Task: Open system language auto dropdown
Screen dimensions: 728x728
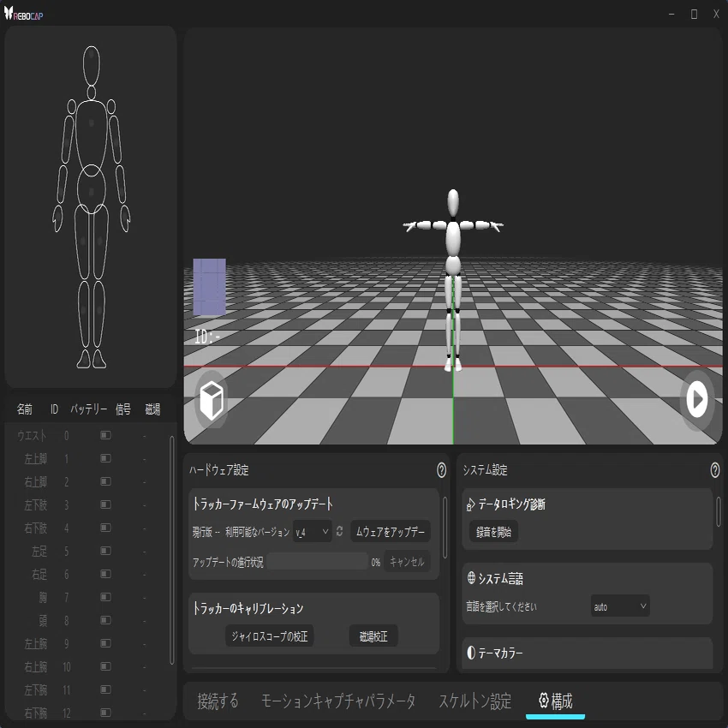Action: click(x=620, y=606)
